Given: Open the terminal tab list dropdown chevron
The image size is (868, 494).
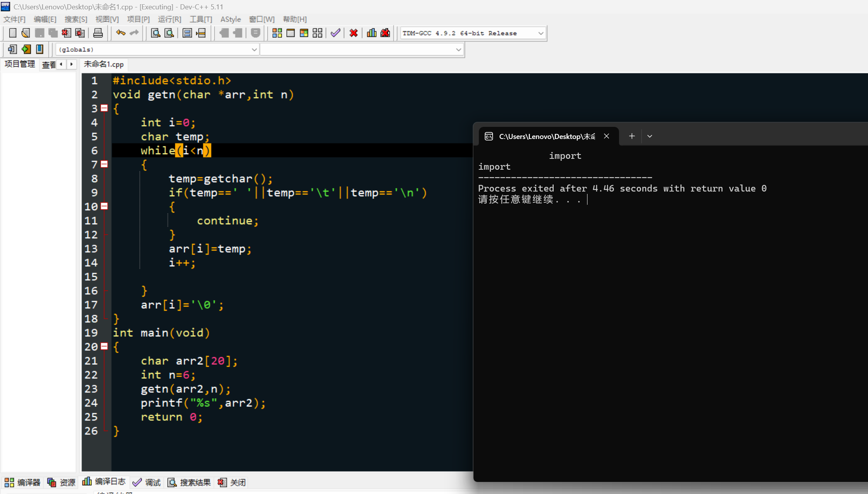Looking at the screenshot, I should [x=649, y=136].
